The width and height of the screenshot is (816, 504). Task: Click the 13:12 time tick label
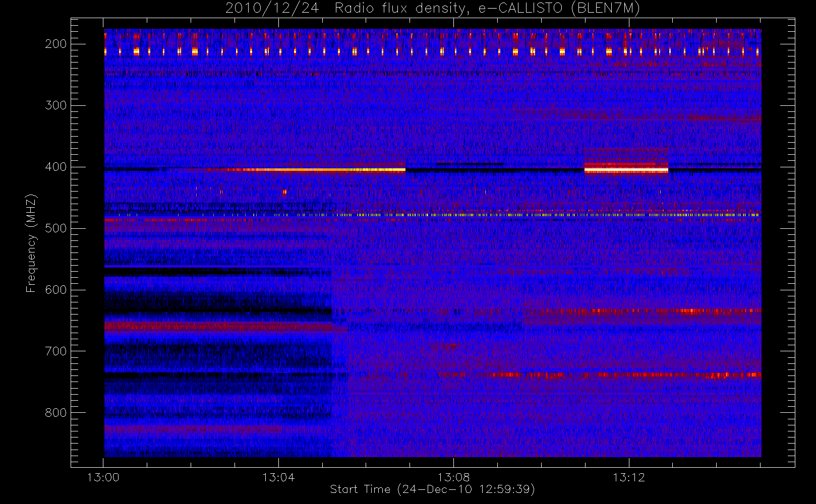point(629,477)
